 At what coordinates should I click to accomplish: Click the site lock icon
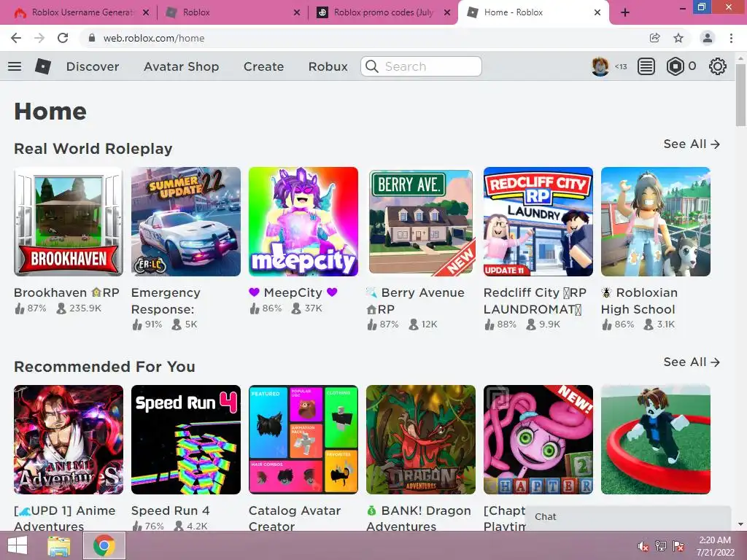[x=92, y=38]
